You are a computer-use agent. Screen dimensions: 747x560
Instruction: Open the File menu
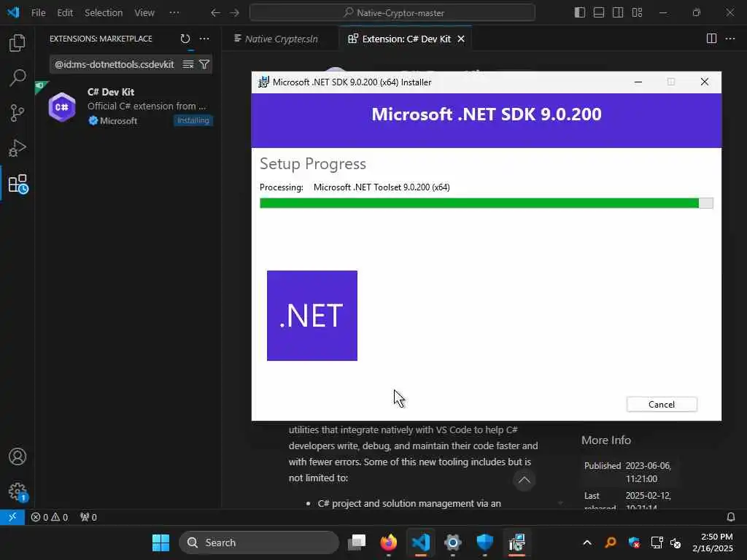point(38,13)
